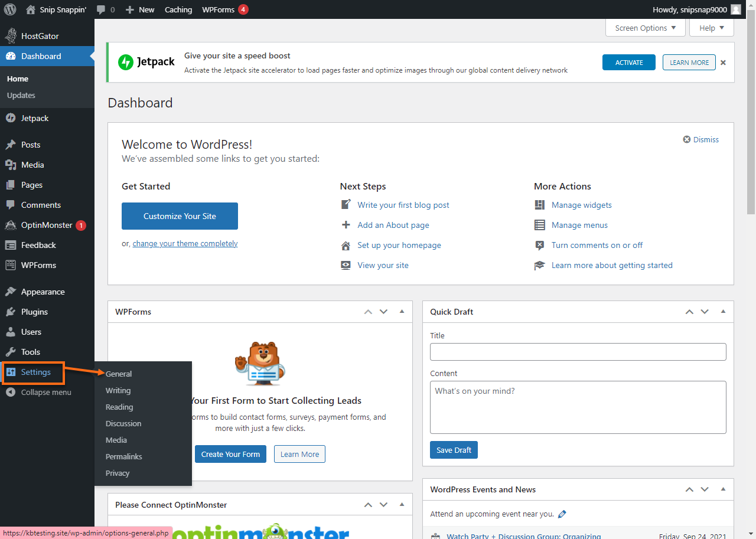Select General from the Settings submenu

pyautogui.click(x=118, y=374)
